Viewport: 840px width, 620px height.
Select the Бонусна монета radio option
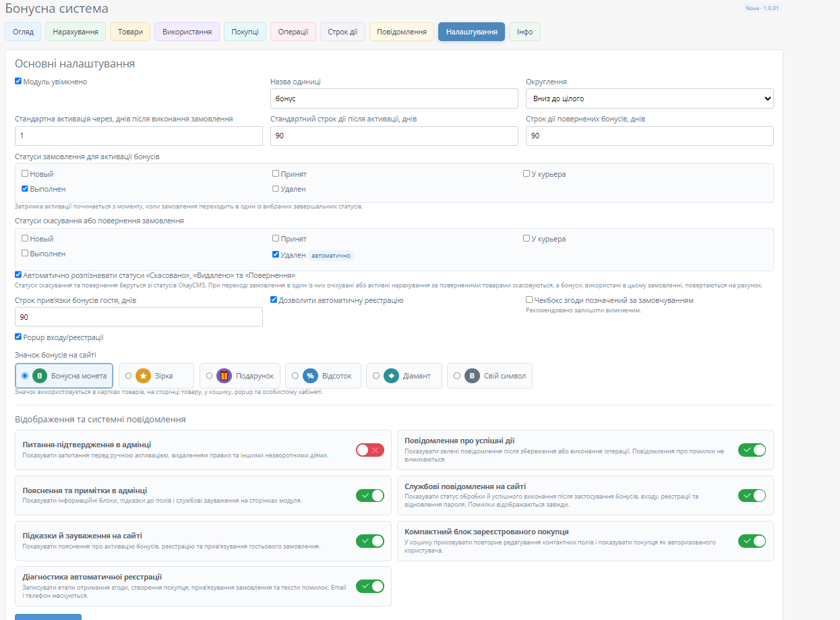click(25, 376)
